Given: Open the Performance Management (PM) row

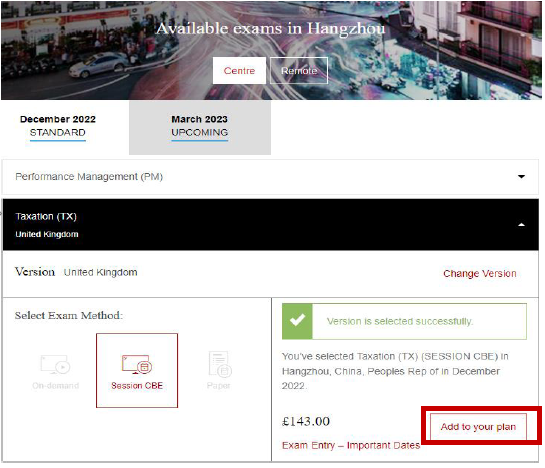Looking at the screenshot, I should click(x=270, y=177).
